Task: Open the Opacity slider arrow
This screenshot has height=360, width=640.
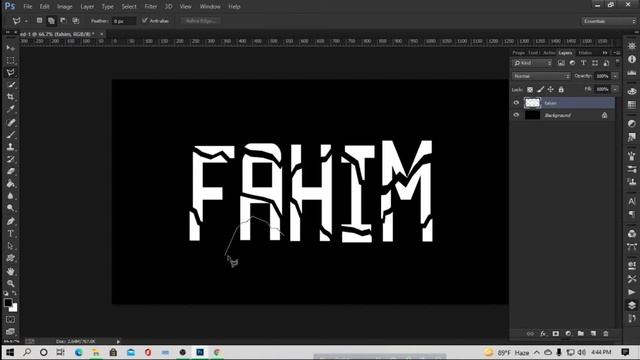Action: point(615,76)
